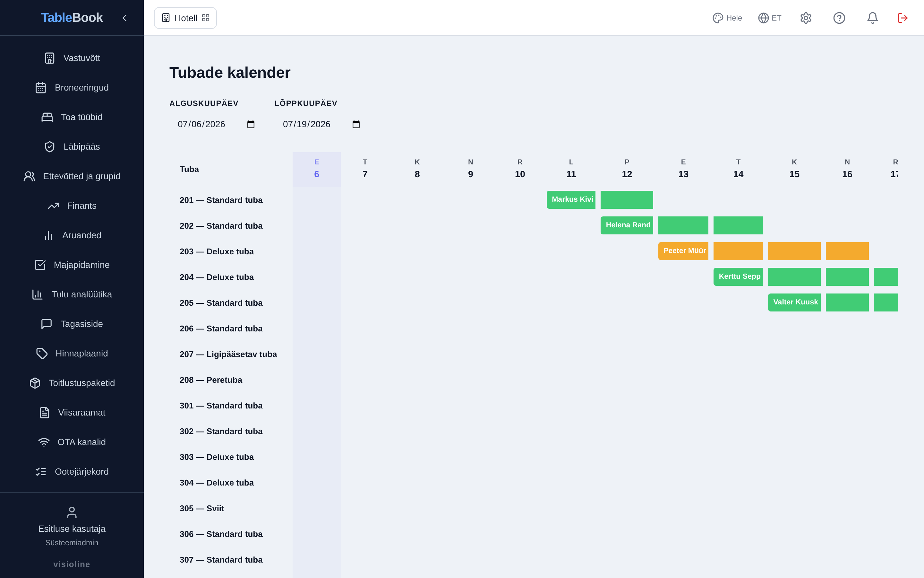Click the day 15 column header
Viewport: 924px width, 578px height.
point(794,169)
